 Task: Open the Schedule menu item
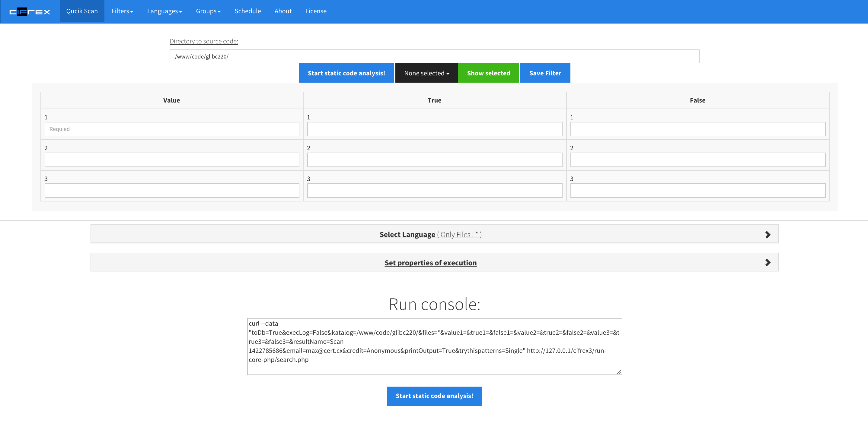(x=247, y=11)
